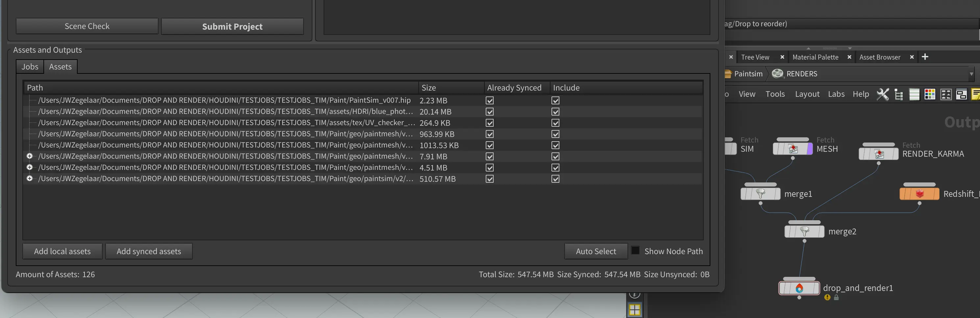
Task: Select the Redshift node icon
Action: [x=919, y=194]
